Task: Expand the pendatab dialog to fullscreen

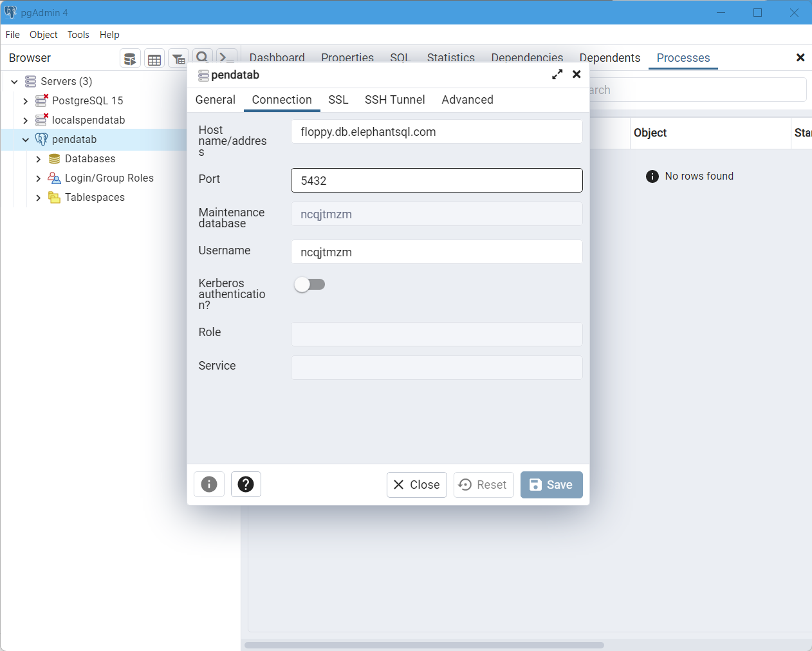Action: 557,74
